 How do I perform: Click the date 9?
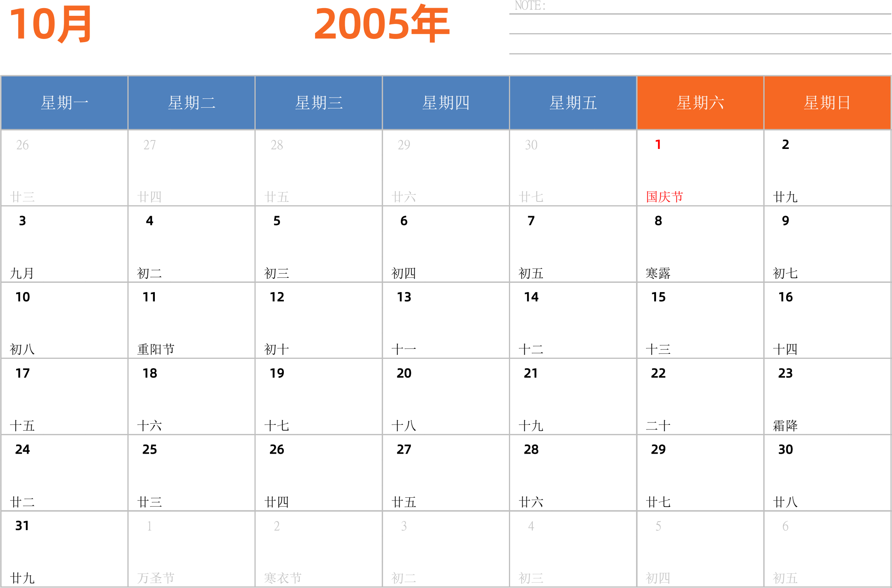[785, 221]
